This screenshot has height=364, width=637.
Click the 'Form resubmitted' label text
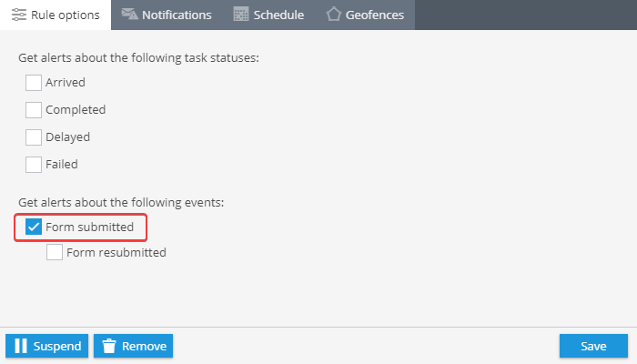click(116, 252)
